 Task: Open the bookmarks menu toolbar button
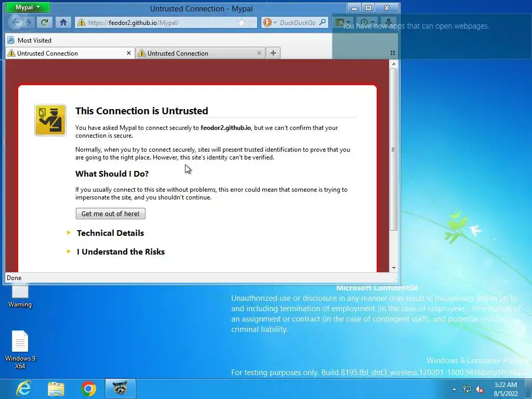click(342, 22)
